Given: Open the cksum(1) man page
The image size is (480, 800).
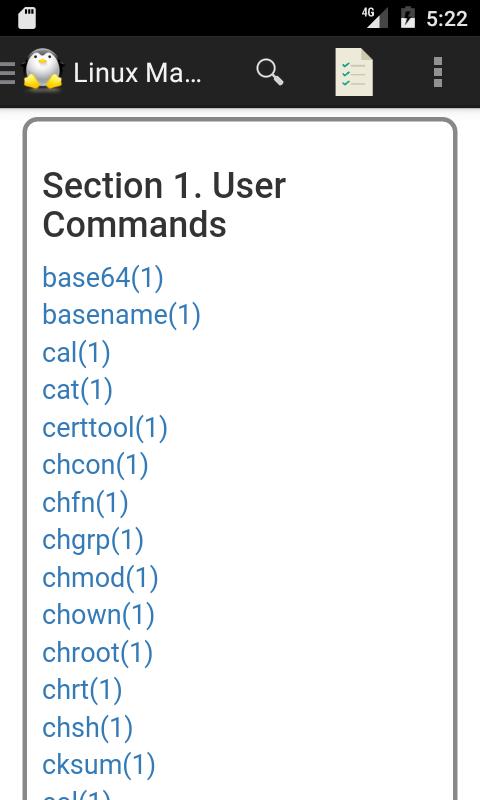Looking at the screenshot, I should point(98,765).
